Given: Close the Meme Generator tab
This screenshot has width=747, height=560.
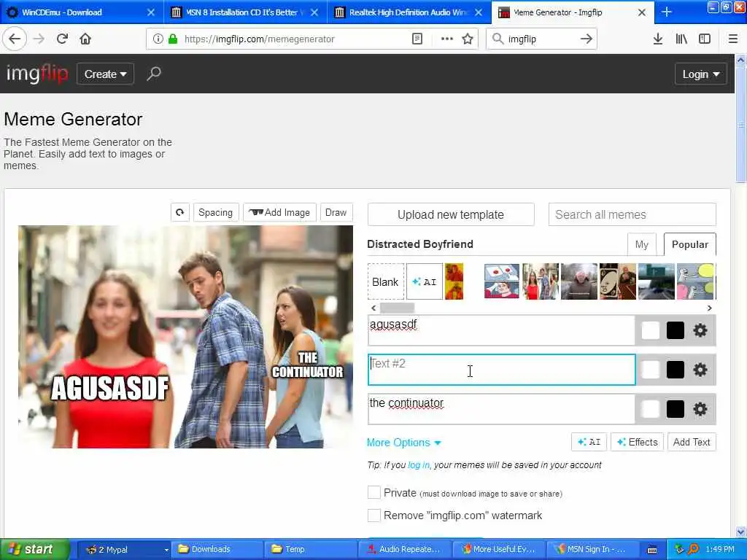Looking at the screenshot, I should pos(642,12).
